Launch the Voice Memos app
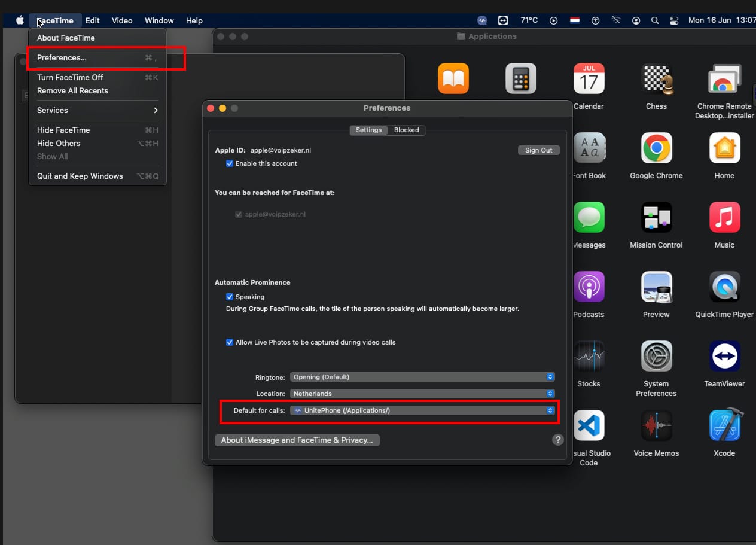 pyautogui.click(x=657, y=425)
